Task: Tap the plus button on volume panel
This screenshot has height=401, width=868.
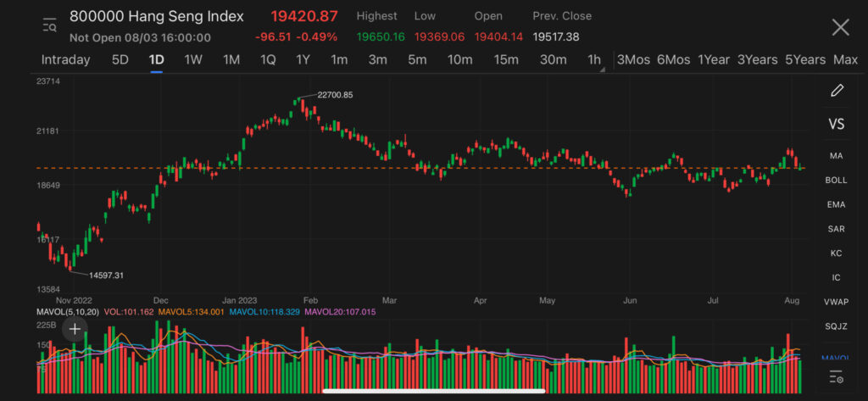Action: [75, 330]
